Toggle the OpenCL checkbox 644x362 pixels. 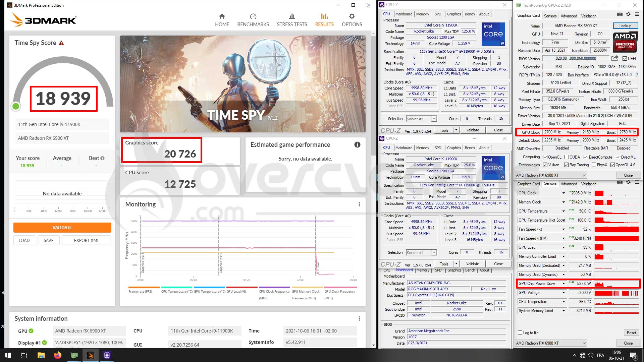(545, 157)
